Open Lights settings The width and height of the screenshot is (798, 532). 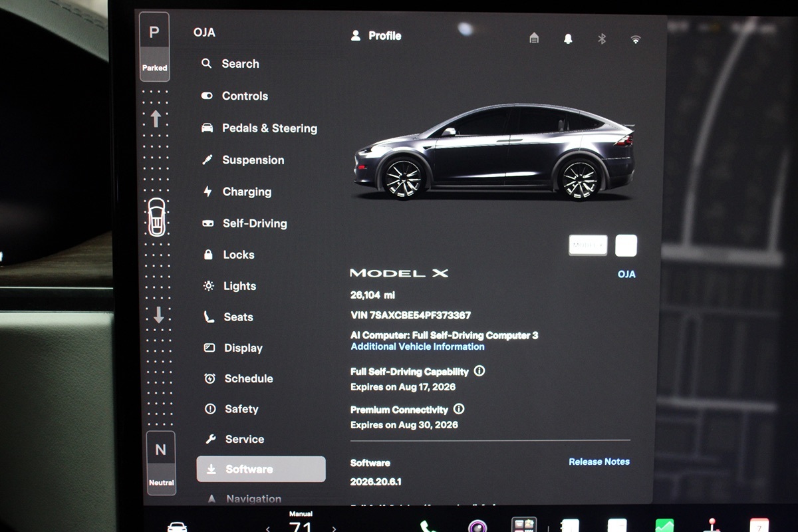229,286
